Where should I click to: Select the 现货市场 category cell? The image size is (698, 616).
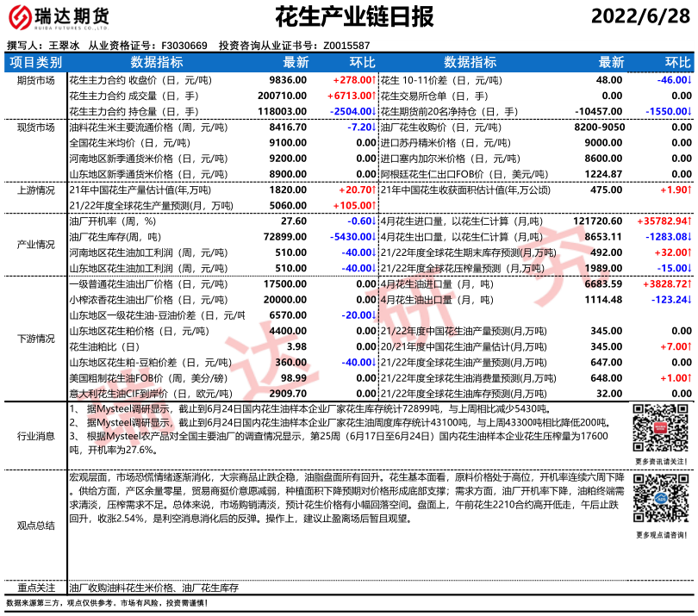pos(35,127)
